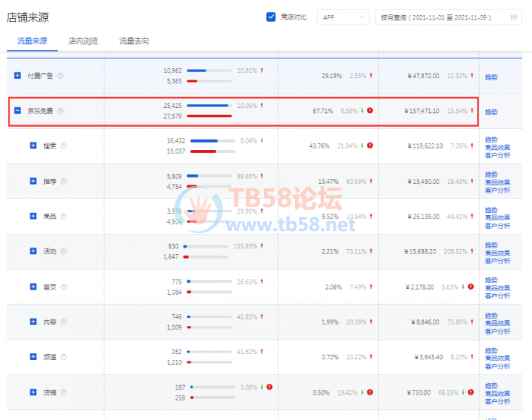Expand the 活动 row
The image size is (532, 420).
coord(33,251)
